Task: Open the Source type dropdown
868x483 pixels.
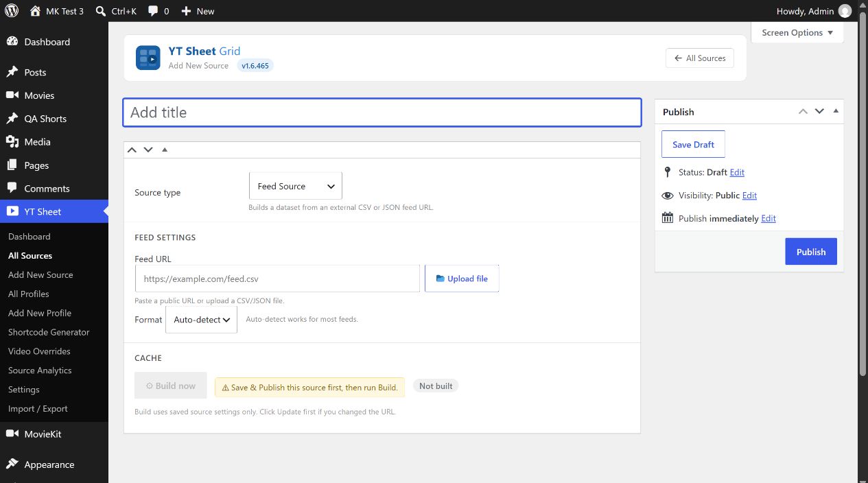Action: point(296,186)
